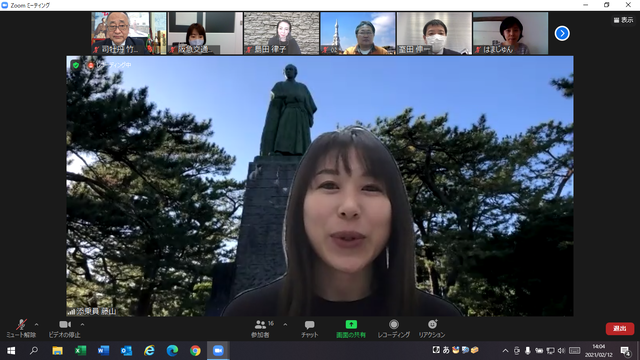Open File Explorer from taskbar
Viewport: 640px width, 360px height.
click(57, 351)
